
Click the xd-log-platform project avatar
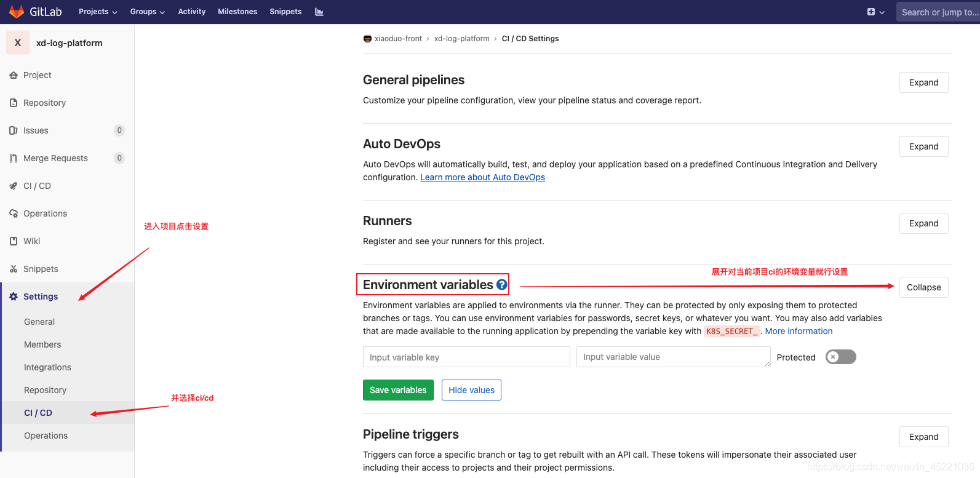[18, 42]
